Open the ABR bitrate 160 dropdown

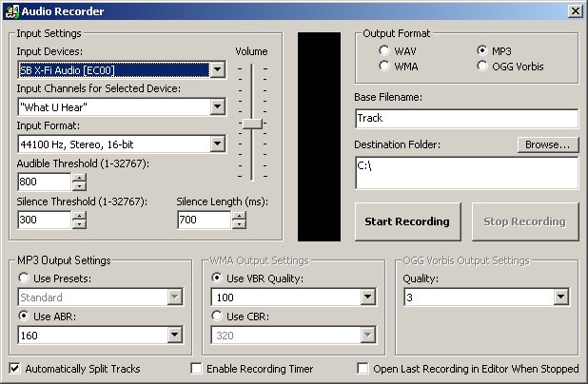pos(175,335)
